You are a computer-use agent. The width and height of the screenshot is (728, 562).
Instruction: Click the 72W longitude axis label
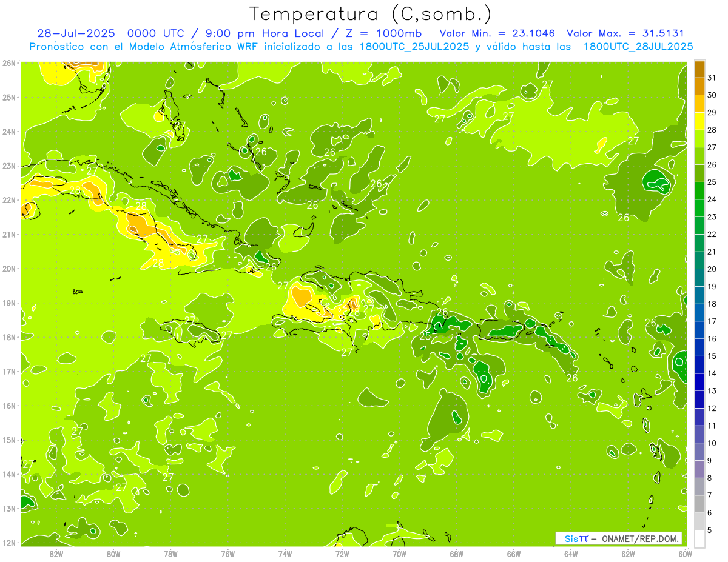pyautogui.click(x=342, y=554)
